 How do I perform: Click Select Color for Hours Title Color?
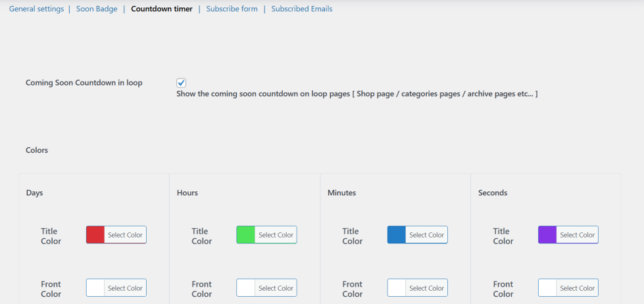[276, 234]
